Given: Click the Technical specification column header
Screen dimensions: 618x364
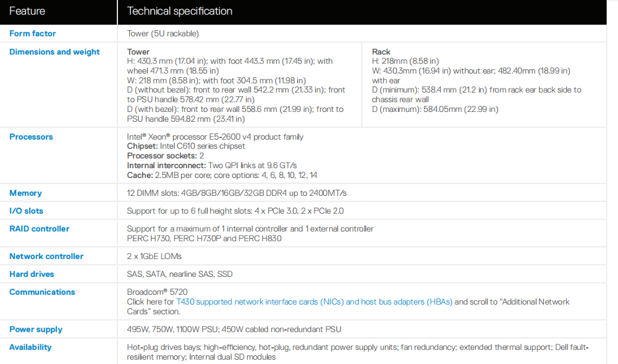Looking at the screenshot, I should point(179,11).
